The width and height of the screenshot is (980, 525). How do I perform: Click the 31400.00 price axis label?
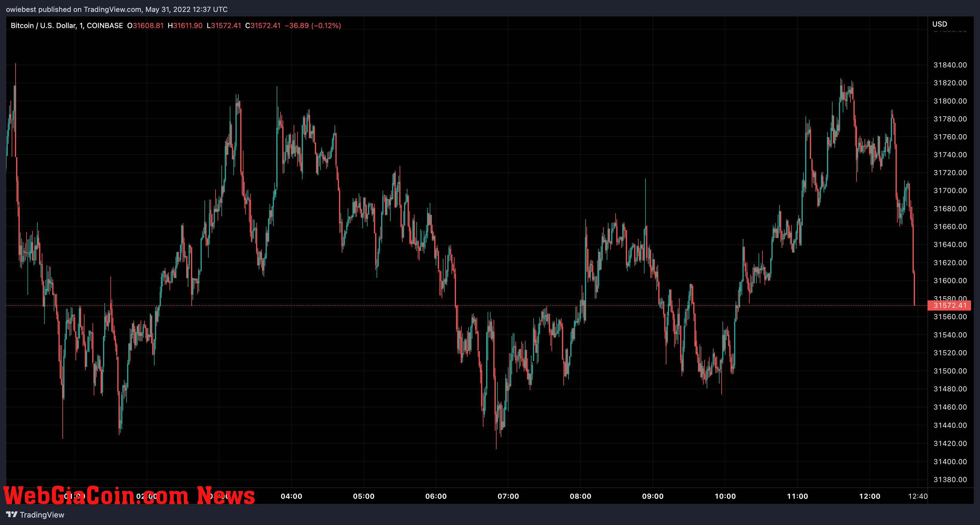950,461
